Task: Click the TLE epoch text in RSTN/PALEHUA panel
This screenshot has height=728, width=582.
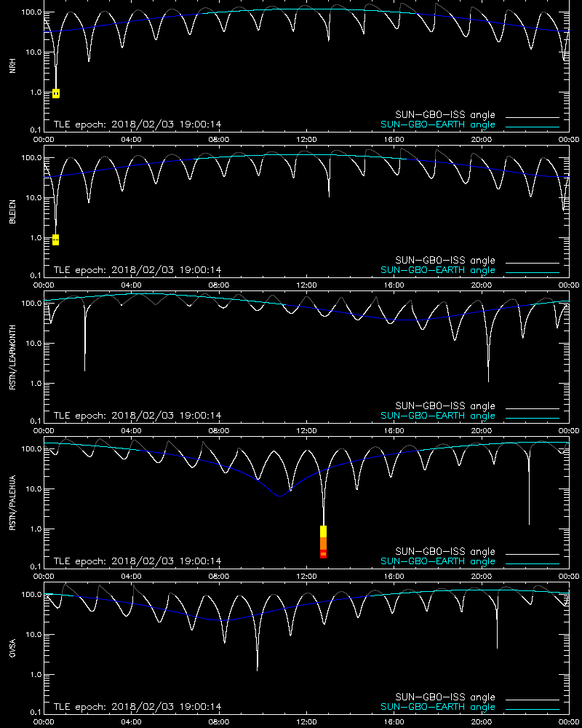Action: point(137,561)
